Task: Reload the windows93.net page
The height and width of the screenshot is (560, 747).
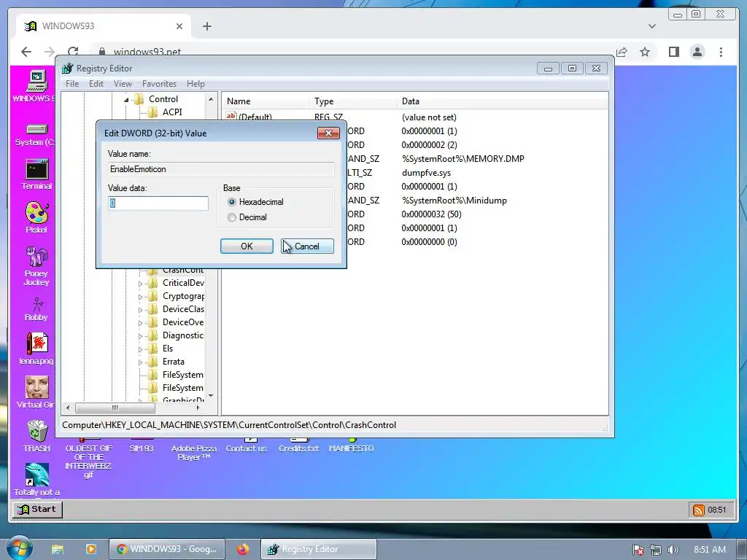Action: pyautogui.click(x=73, y=52)
